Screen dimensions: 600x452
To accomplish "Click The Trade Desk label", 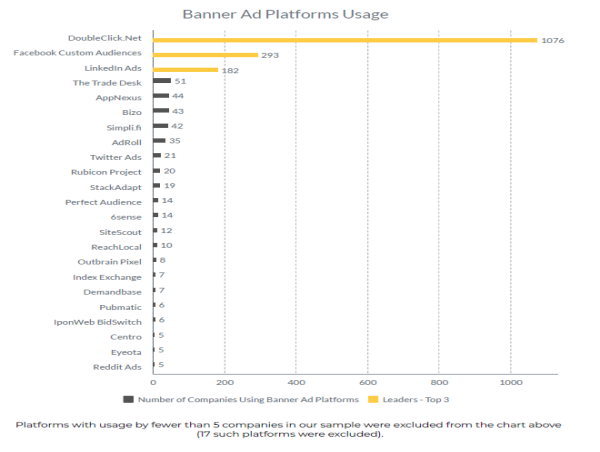I will point(107,83).
